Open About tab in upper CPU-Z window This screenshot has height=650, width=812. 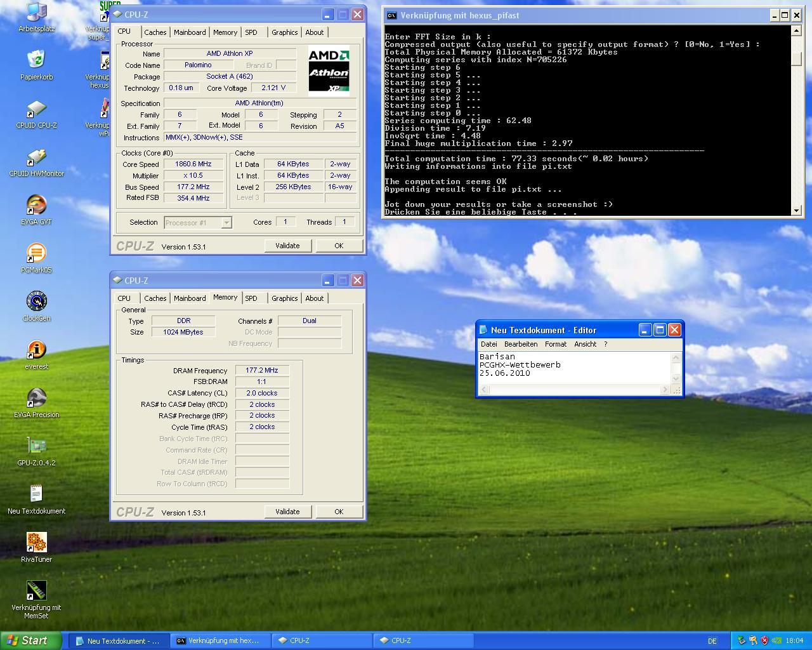click(315, 32)
